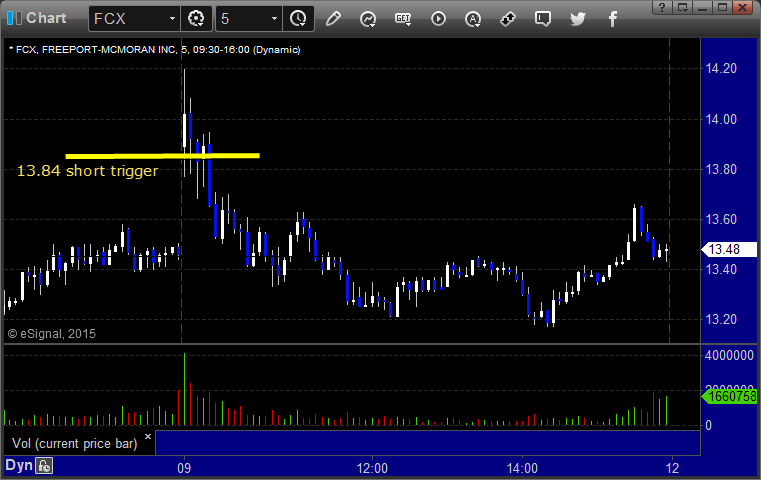Click the green 1660758 volume marker
Viewport: 761px width, 480px height.
click(729, 397)
